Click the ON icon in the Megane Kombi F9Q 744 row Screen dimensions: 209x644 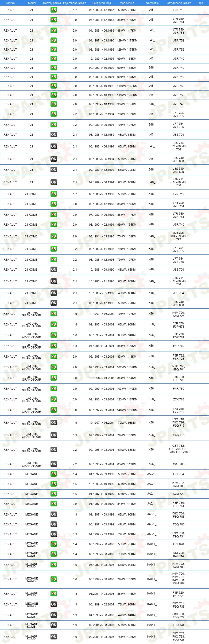pyautogui.click(x=54, y=625)
